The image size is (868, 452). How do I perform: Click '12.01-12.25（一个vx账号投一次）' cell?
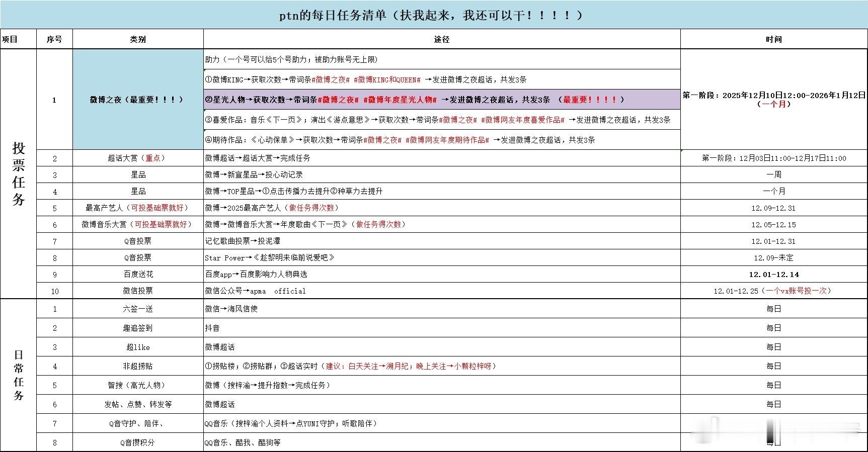tap(774, 291)
